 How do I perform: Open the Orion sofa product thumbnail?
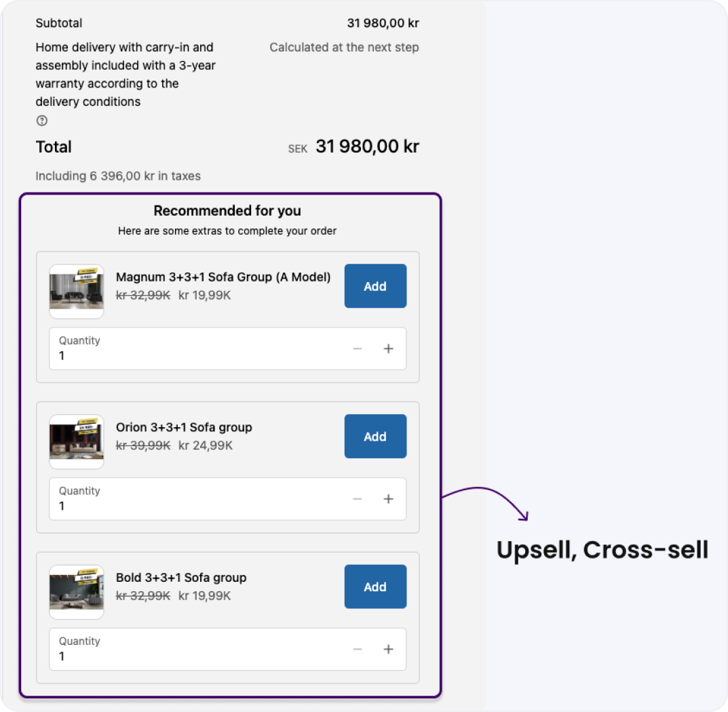point(77,442)
